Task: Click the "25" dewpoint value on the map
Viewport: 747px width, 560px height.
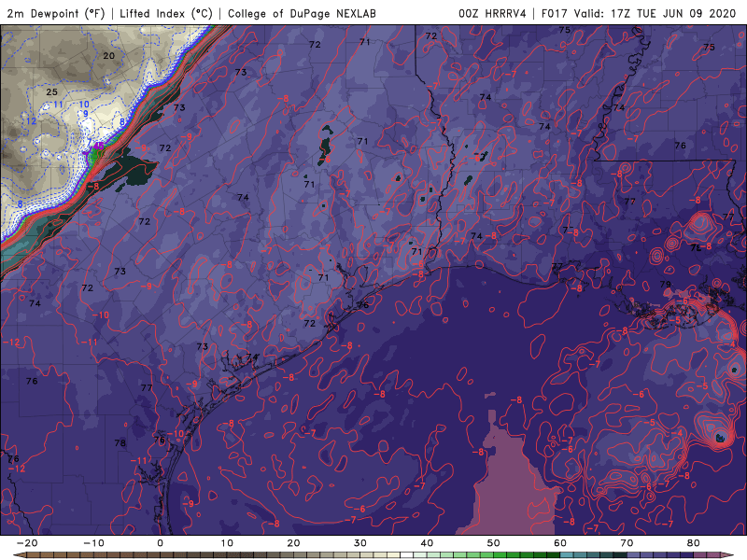Action: (x=51, y=91)
